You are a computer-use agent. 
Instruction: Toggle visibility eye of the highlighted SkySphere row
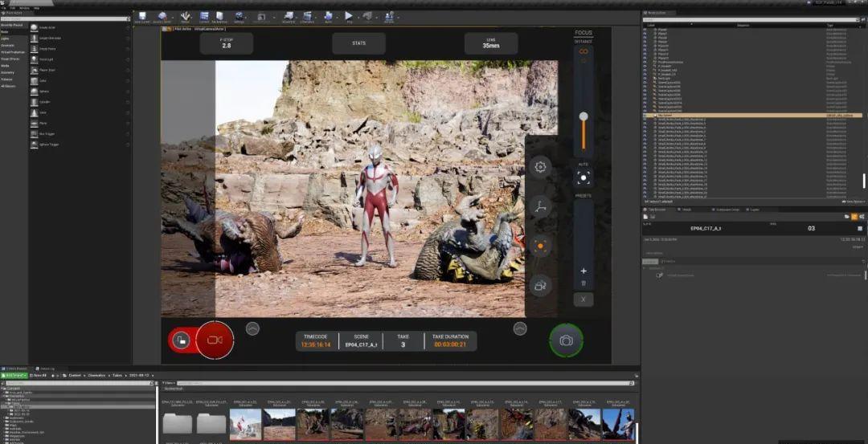click(645, 115)
